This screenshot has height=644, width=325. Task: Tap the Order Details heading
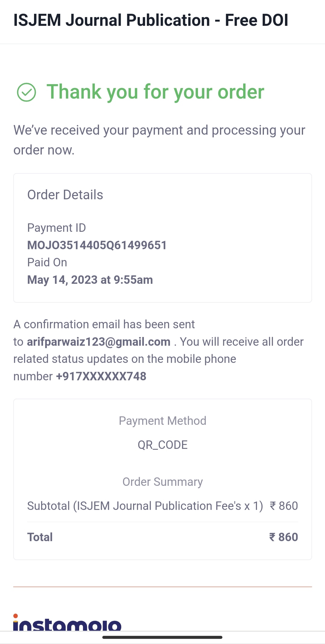(65, 195)
